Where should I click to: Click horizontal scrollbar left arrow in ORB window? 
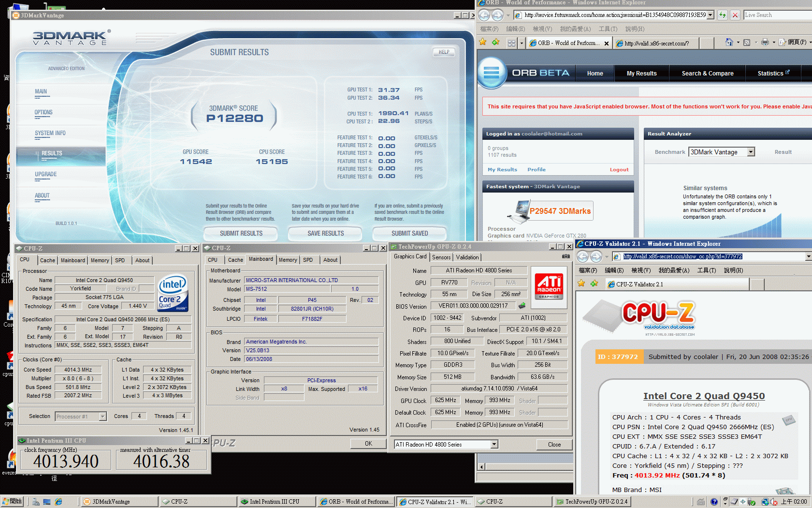pos(481,467)
